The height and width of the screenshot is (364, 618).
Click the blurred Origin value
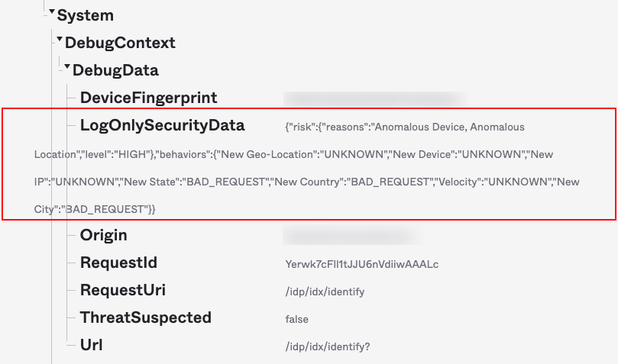click(348, 236)
